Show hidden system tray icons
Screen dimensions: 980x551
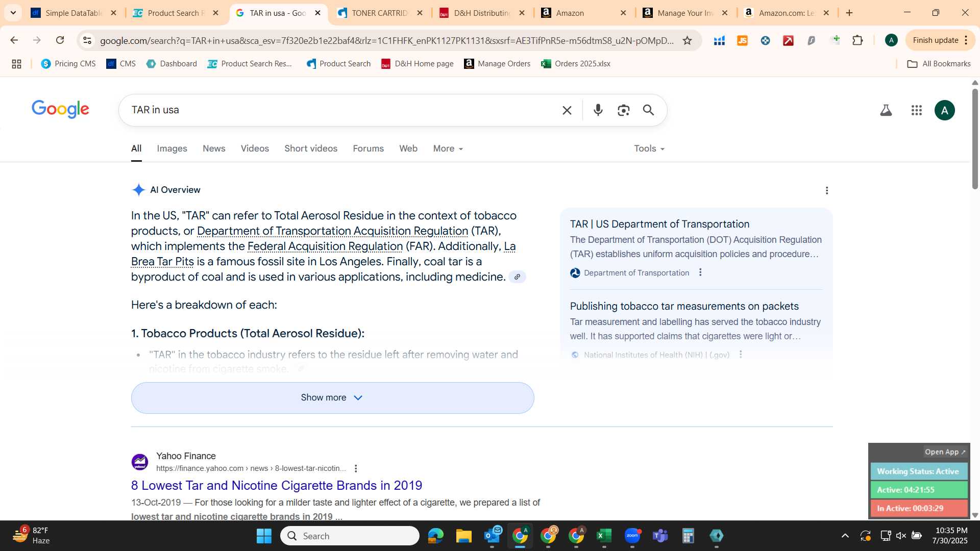pyautogui.click(x=845, y=536)
